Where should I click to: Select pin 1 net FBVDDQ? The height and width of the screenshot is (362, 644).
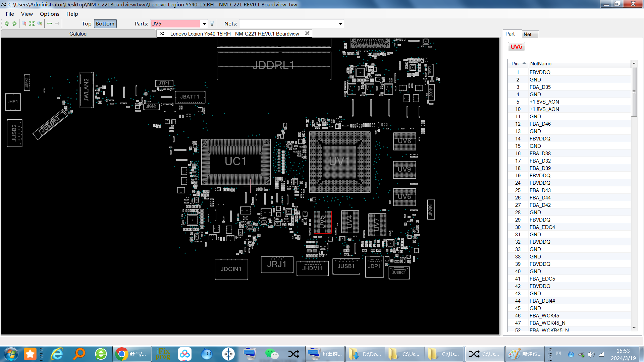569,72
